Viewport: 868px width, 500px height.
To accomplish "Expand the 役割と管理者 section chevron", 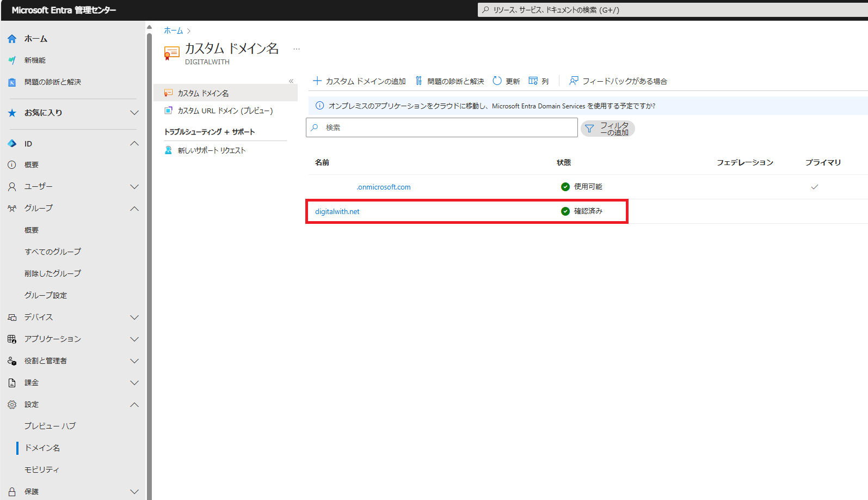I will (x=134, y=361).
